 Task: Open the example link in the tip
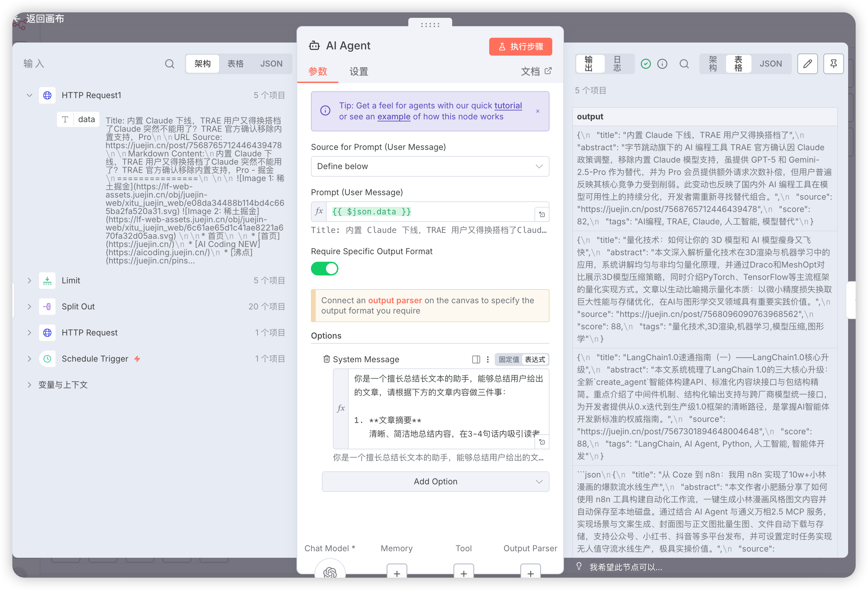(394, 117)
